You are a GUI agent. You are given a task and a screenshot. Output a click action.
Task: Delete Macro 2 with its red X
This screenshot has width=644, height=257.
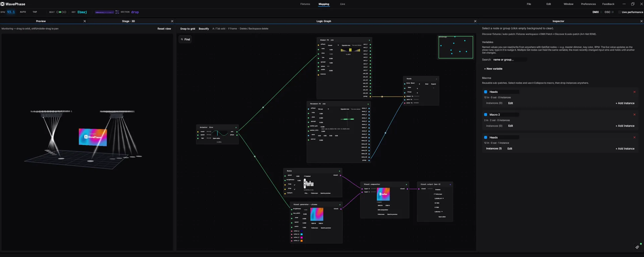pos(634,115)
